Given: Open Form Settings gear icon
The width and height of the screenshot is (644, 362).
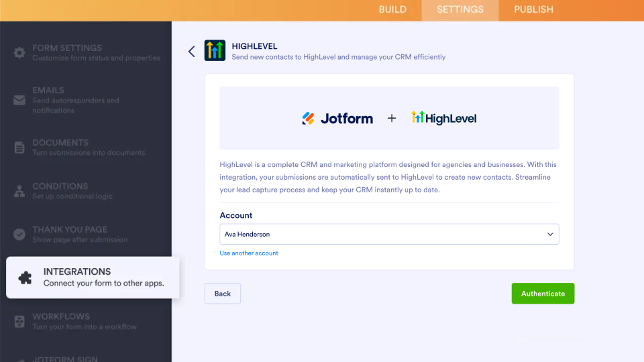Looking at the screenshot, I should [19, 52].
